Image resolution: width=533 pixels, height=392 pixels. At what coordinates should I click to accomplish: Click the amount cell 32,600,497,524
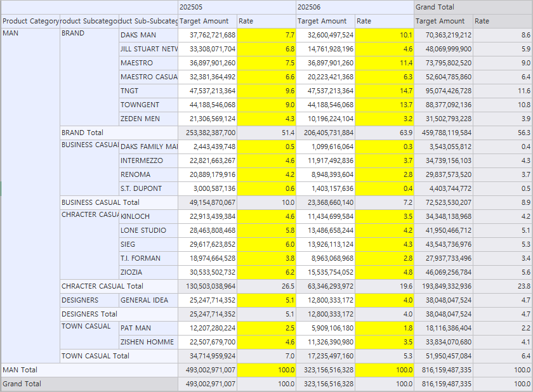click(326, 35)
